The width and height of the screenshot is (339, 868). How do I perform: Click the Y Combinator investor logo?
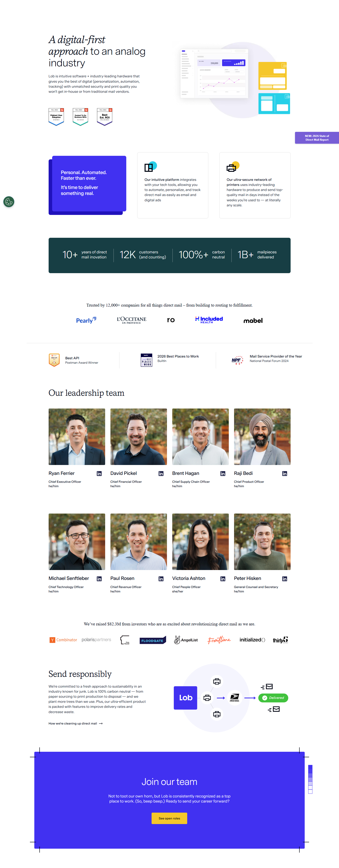click(63, 640)
